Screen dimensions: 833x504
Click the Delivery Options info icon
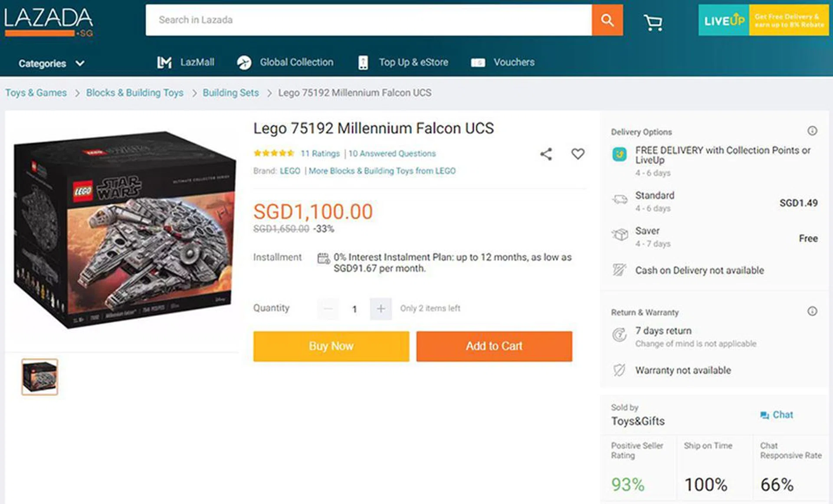(812, 131)
